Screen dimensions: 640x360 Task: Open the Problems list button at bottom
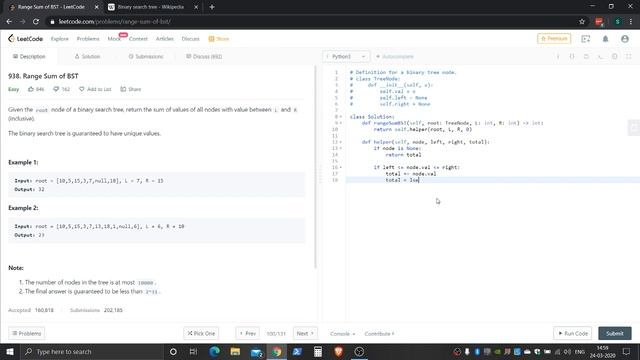point(27,333)
